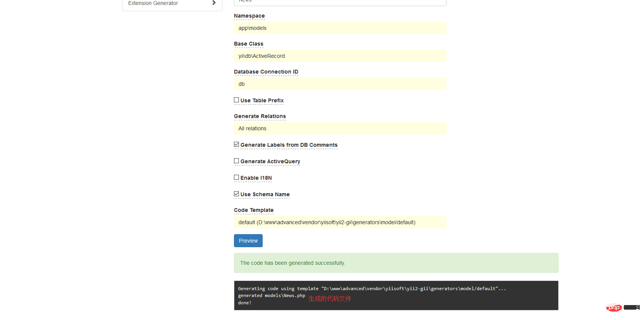Click the 'Generating code using template' output line

click(372, 289)
